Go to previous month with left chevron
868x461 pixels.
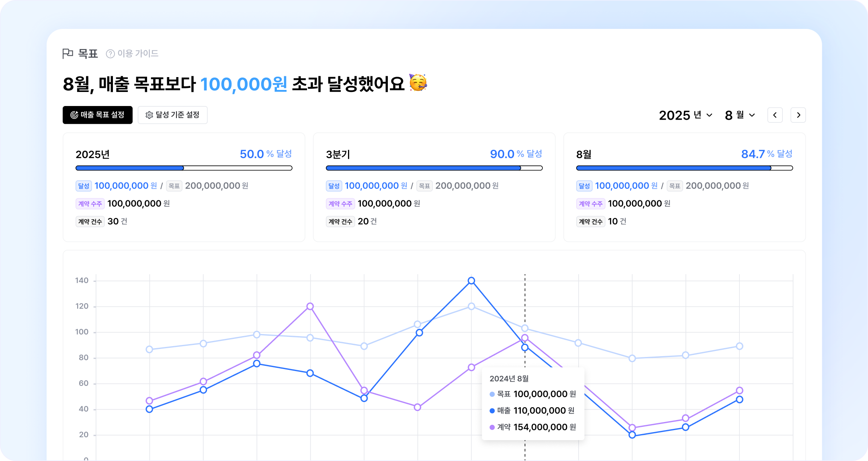point(775,115)
